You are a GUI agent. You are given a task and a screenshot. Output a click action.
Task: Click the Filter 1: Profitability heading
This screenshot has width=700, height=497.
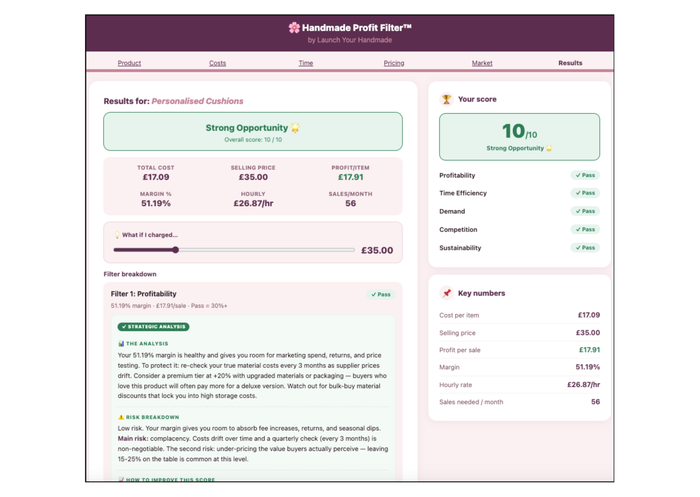click(x=144, y=294)
